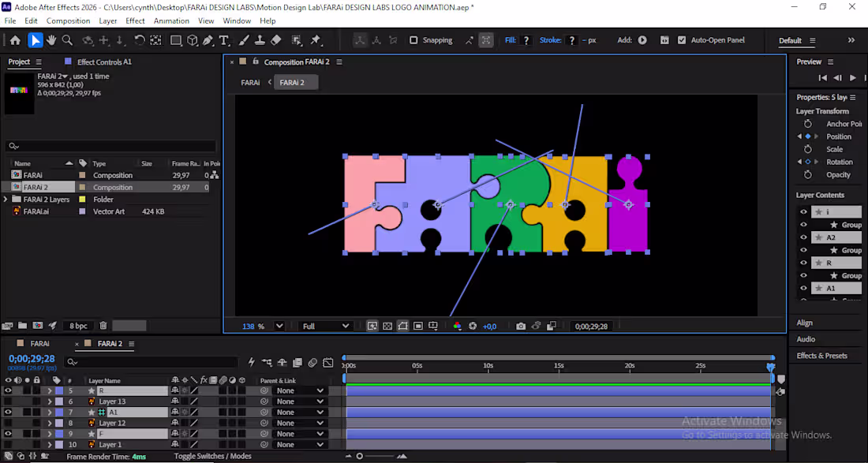Expand Layer 13 properties in the timeline
Image resolution: width=868 pixels, height=463 pixels.
pyautogui.click(x=49, y=401)
